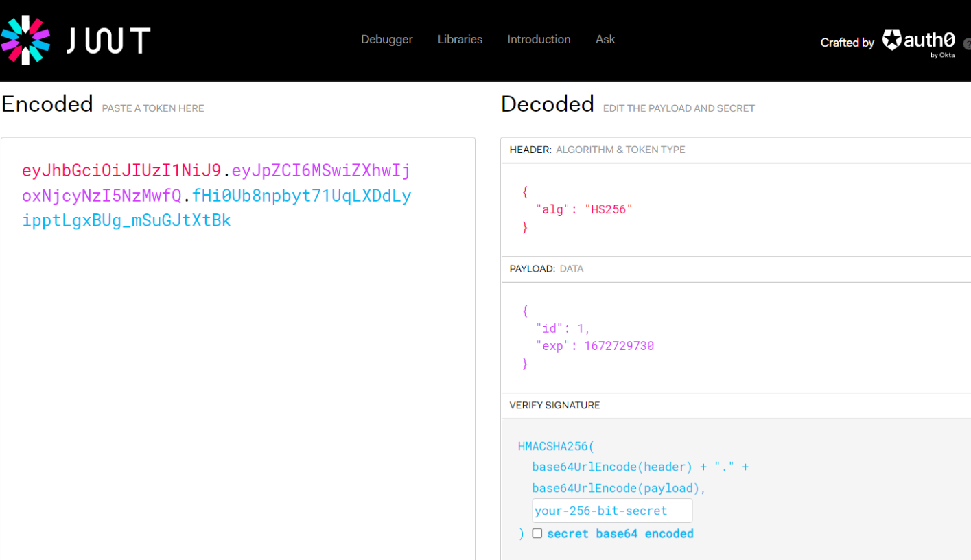
Task: Click the 'by Okta' label
Action: click(x=943, y=56)
